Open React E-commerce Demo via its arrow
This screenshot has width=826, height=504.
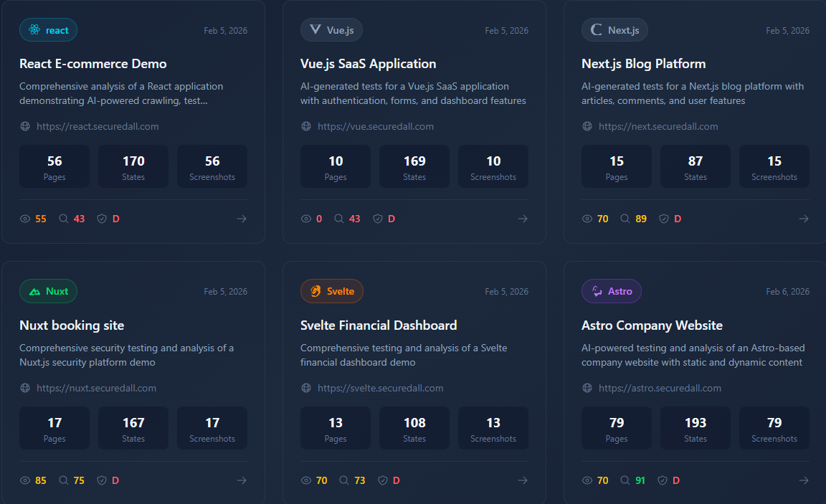242,218
